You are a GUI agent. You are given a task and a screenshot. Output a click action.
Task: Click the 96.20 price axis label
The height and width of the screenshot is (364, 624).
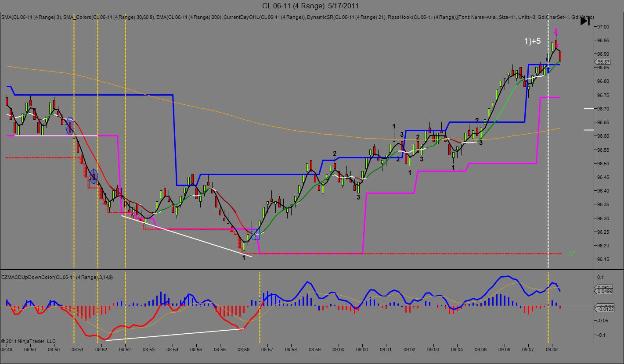603,246
